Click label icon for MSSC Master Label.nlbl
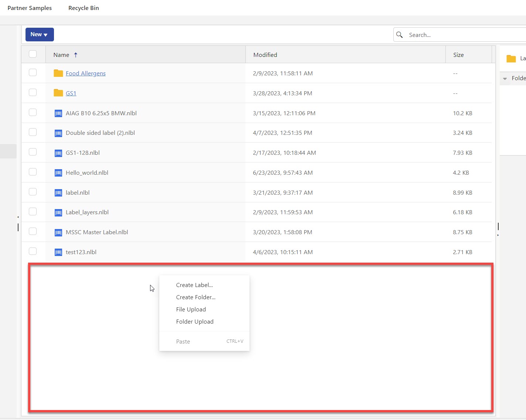526x420 pixels. coord(58,232)
